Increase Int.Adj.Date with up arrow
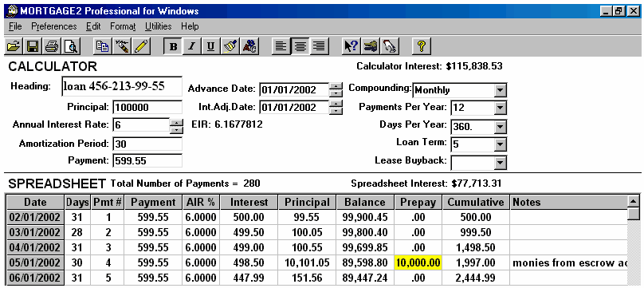Viewport: 644px width, 288px height. 336,104
